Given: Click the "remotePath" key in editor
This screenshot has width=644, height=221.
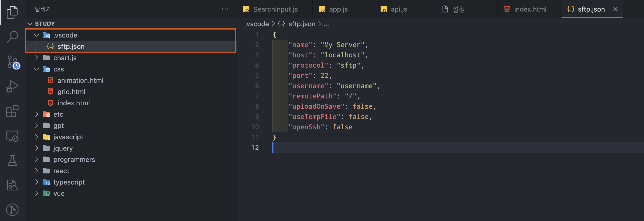Looking at the screenshot, I should point(312,96).
